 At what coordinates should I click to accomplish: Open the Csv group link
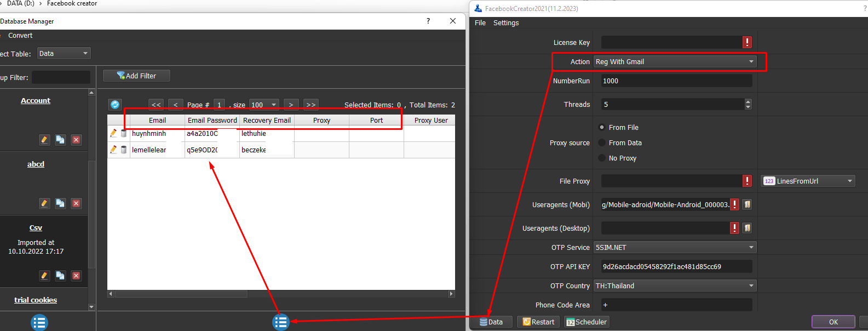coord(36,227)
